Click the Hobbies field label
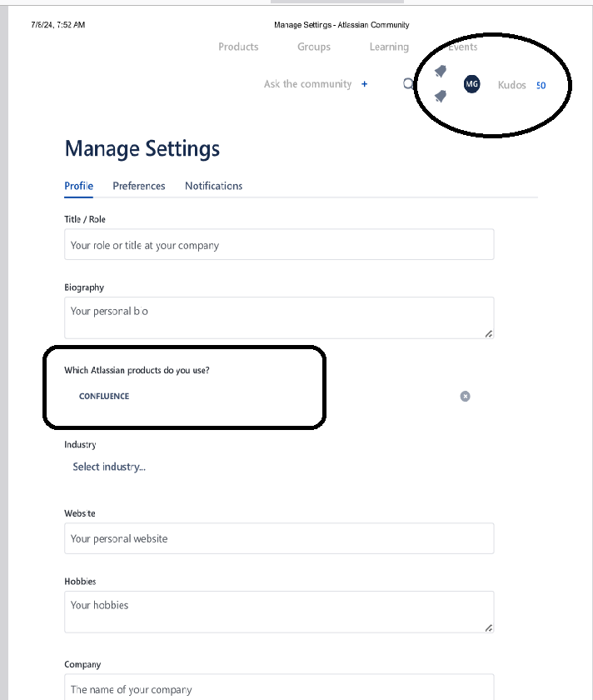The width and height of the screenshot is (593, 700). [80, 582]
